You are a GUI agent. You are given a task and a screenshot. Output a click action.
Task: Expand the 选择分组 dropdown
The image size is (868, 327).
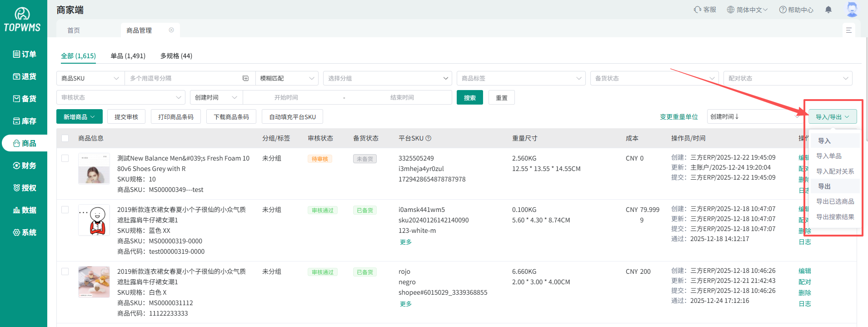pos(387,78)
